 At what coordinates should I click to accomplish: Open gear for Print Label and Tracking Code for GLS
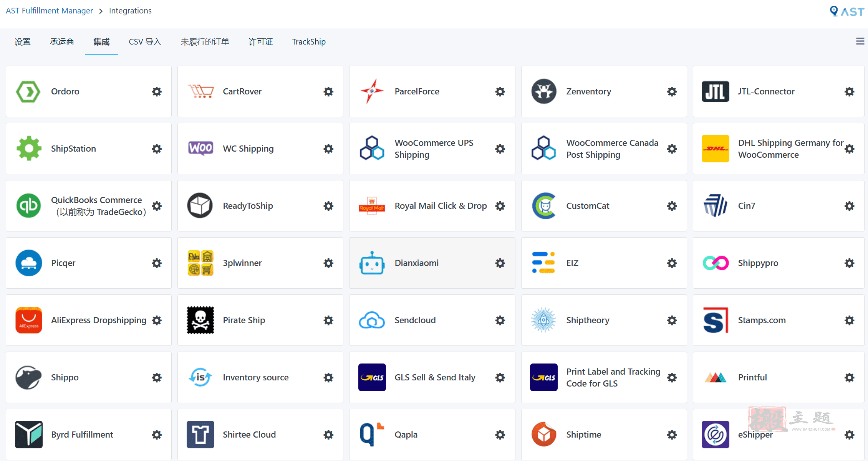tap(672, 377)
